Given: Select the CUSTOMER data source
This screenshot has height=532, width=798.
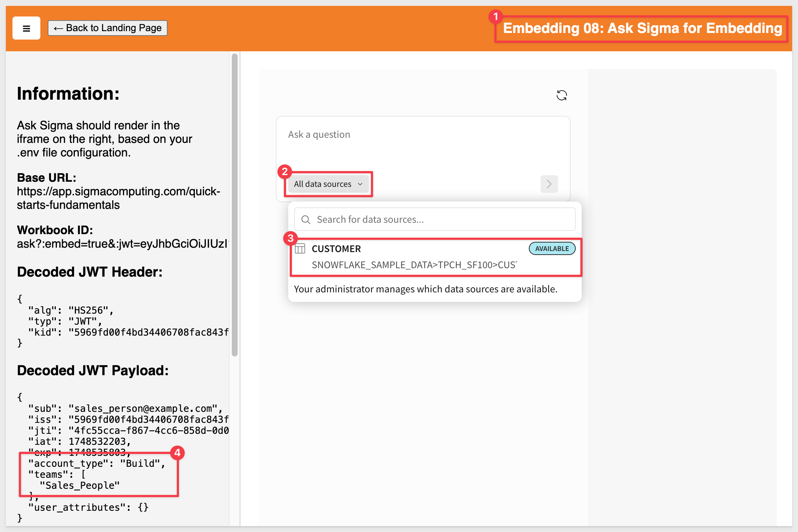Looking at the screenshot, I should coord(435,257).
